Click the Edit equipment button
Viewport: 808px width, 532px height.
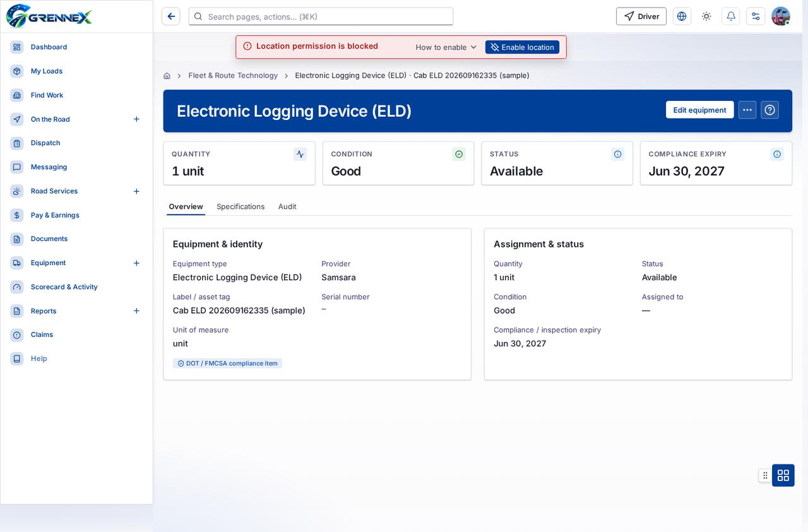tap(699, 110)
